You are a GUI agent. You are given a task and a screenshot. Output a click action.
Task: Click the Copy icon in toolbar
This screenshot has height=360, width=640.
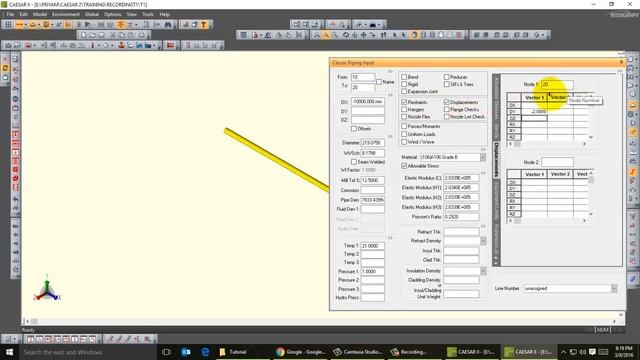coord(122,35)
